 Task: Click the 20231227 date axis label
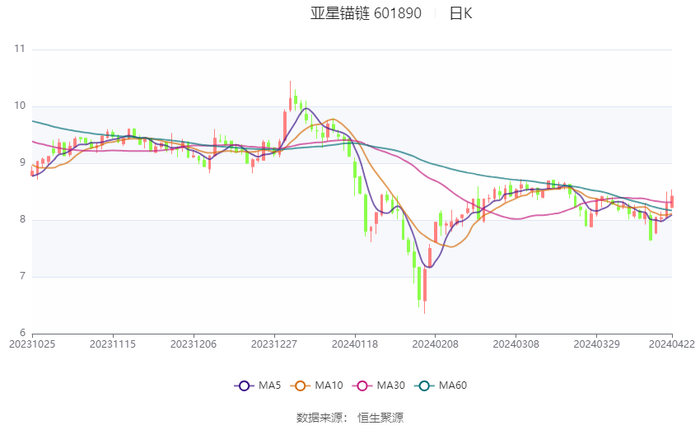coord(273,343)
